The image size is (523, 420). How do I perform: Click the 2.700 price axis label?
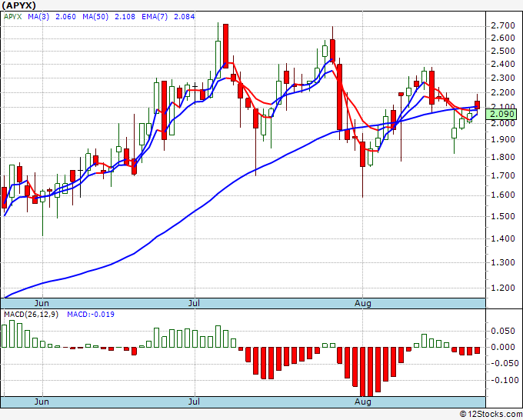point(503,25)
